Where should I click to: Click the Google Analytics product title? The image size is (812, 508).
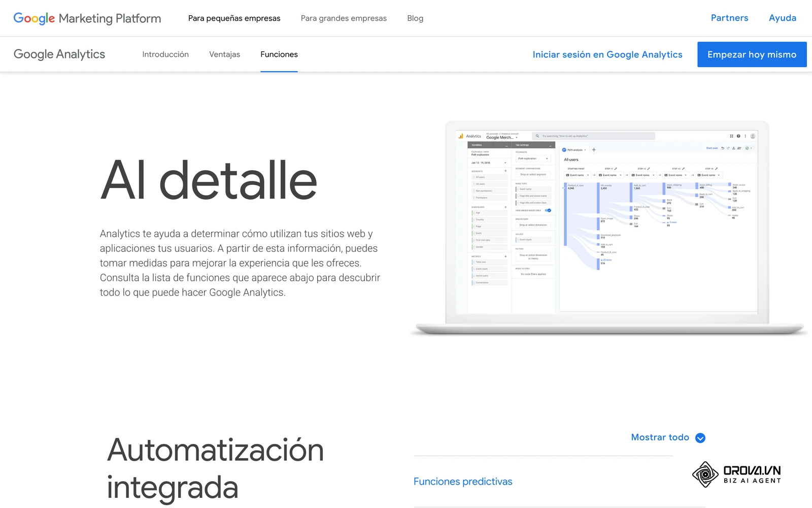(x=59, y=54)
